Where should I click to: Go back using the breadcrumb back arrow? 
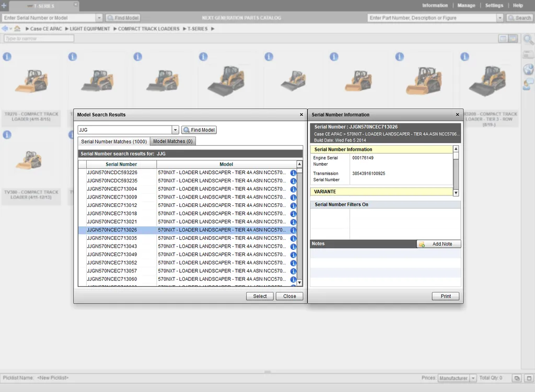5,29
